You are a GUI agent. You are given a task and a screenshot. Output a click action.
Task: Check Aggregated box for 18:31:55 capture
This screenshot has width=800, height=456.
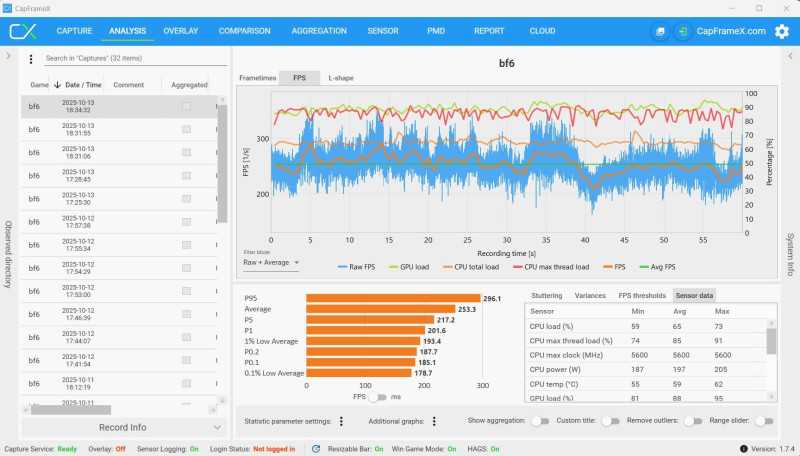coord(186,130)
